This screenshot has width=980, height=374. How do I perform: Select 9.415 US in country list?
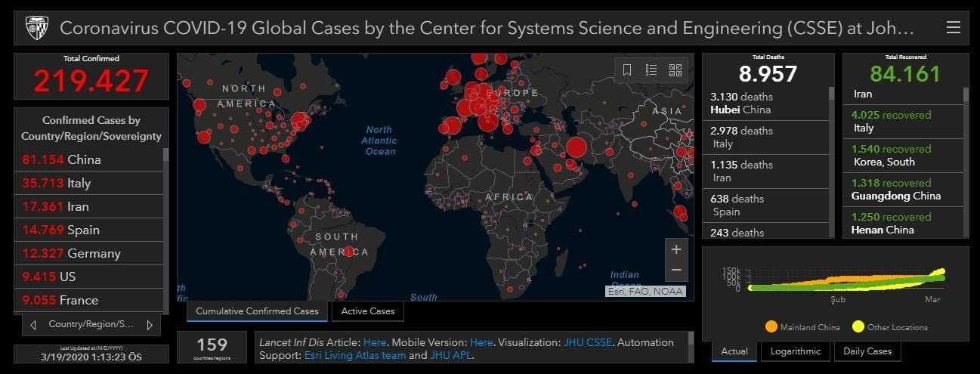pyautogui.click(x=88, y=277)
